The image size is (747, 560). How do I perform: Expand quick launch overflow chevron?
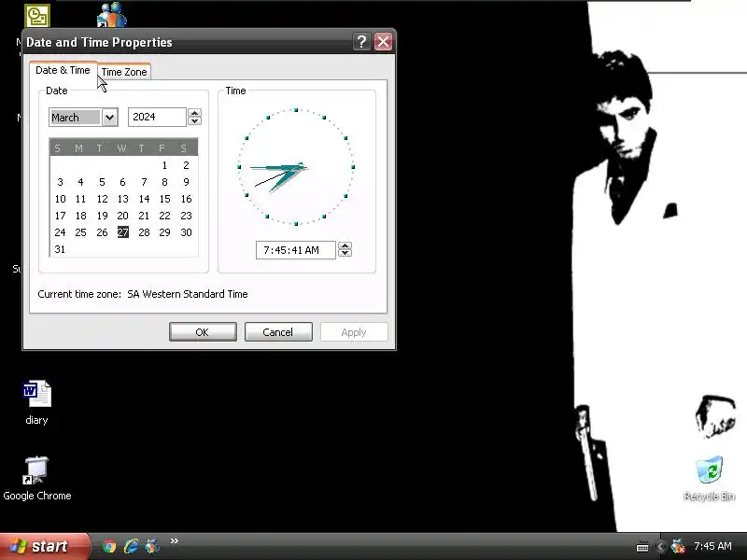175,541
